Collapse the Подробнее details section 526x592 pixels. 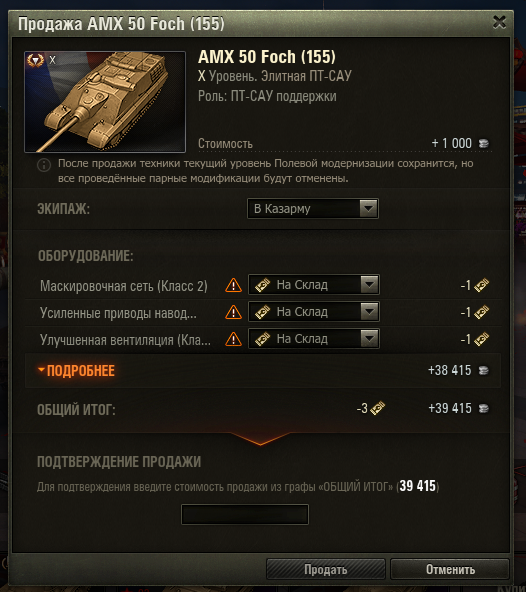click(x=77, y=370)
